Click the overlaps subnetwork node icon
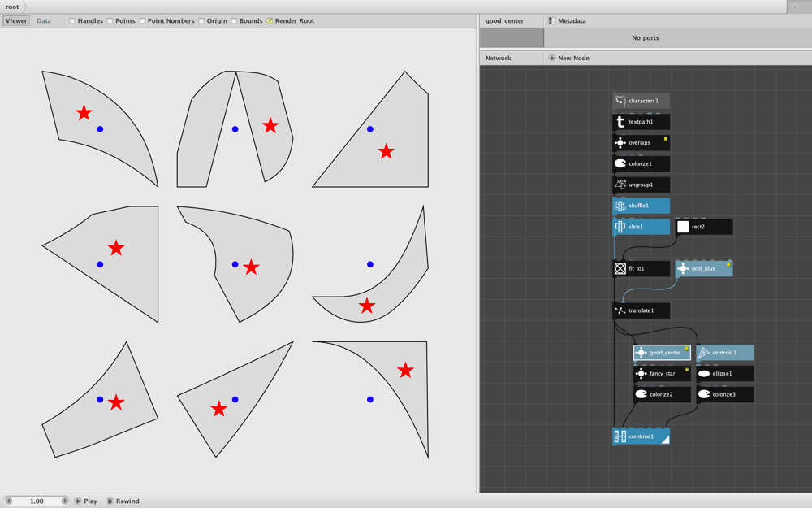Image resolution: width=812 pixels, height=508 pixels. [x=620, y=142]
